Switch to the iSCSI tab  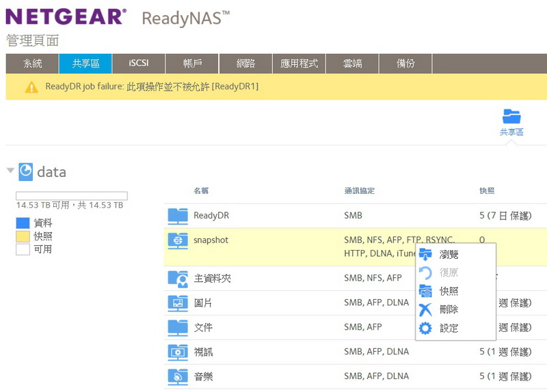coord(139,64)
